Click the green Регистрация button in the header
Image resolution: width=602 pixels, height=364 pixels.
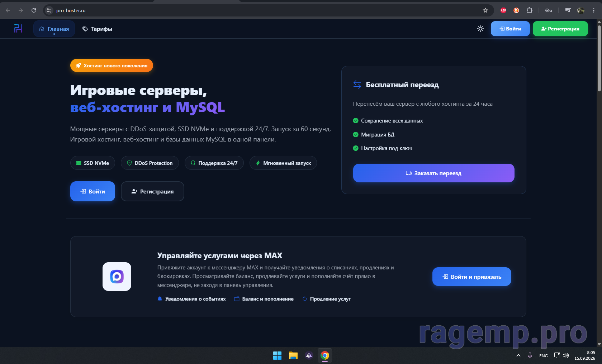(560, 29)
